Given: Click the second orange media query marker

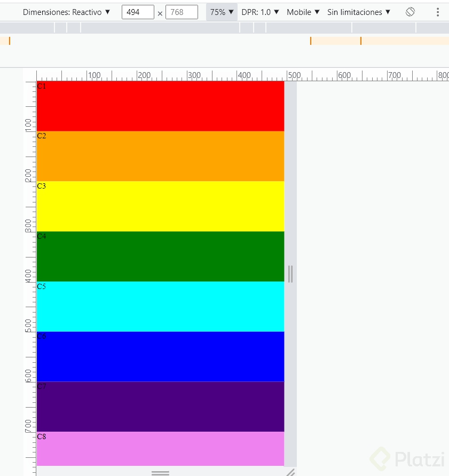Looking at the screenshot, I should pyautogui.click(x=361, y=41).
